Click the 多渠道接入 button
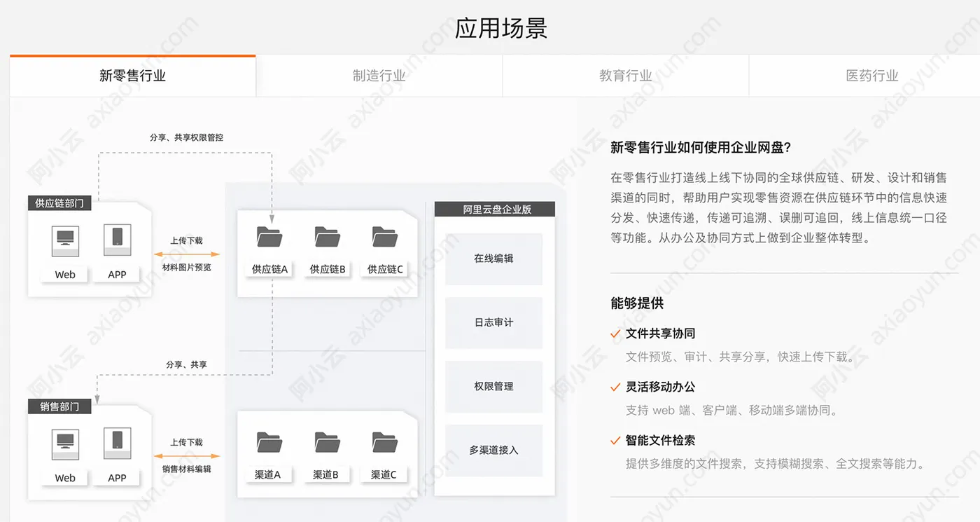Image resolution: width=980 pixels, height=522 pixels. pos(493,451)
